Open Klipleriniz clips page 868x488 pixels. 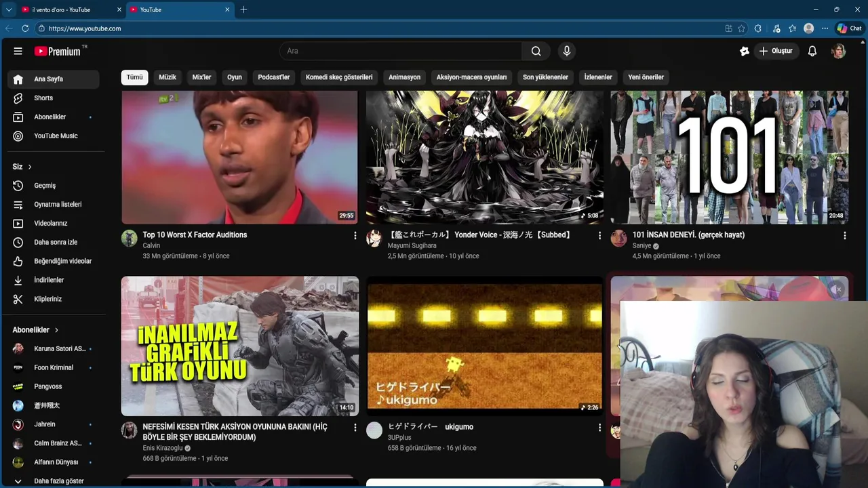click(54, 299)
